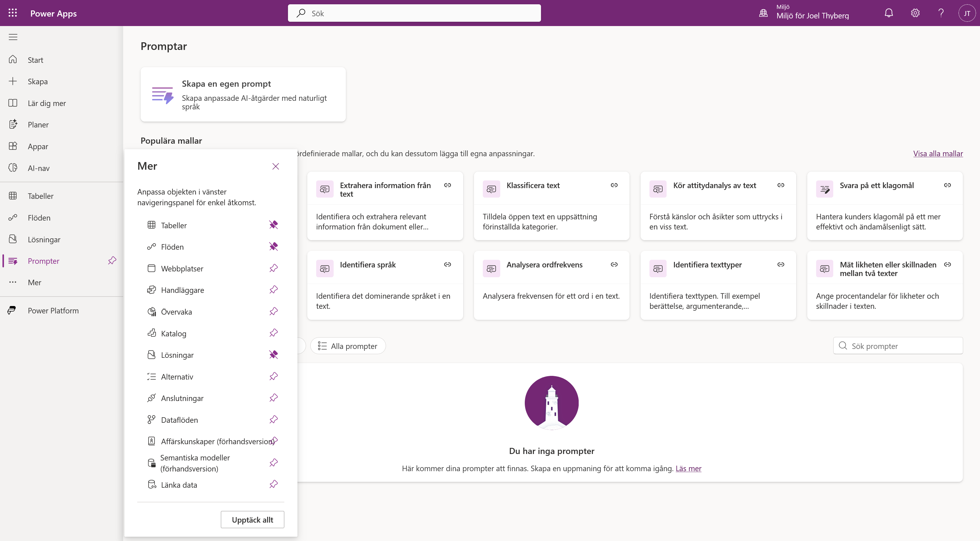Unpin Flöden in the Mer panel
This screenshot has height=541, width=980.
pos(274,247)
